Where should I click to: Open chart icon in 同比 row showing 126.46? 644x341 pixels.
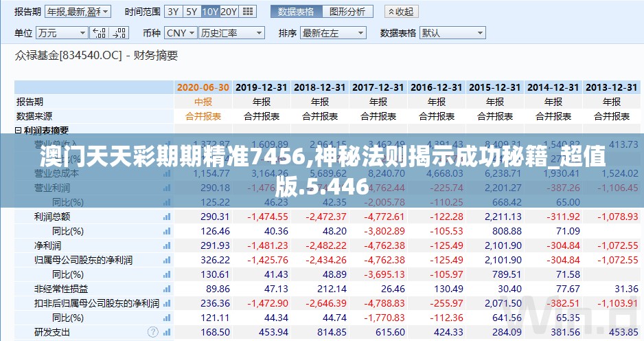click(167, 231)
